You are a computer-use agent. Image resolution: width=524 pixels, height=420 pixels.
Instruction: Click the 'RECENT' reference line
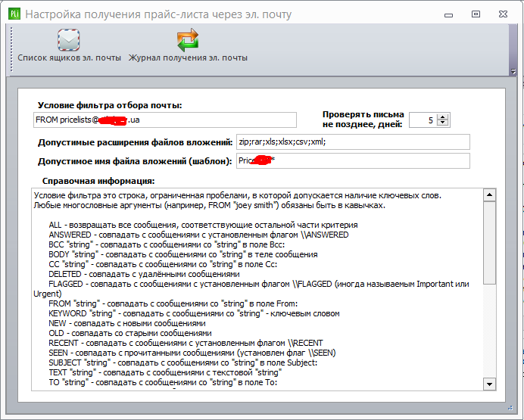click(x=186, y=344)
